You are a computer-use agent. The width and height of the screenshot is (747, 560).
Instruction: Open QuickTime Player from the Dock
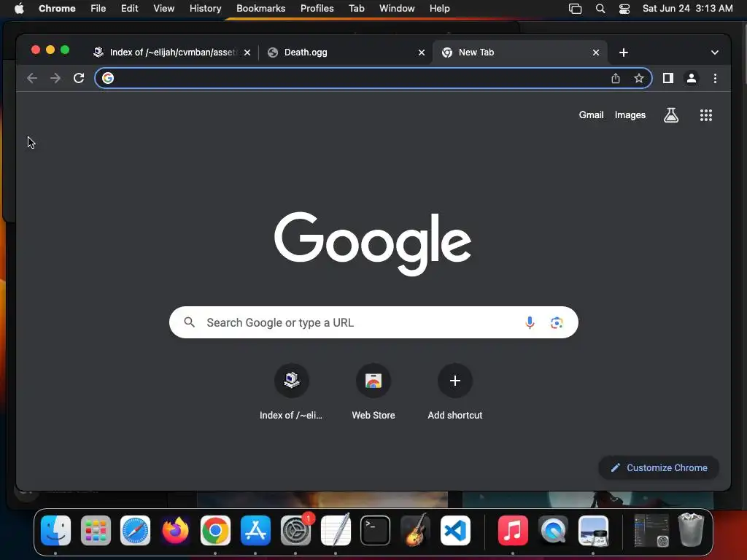pos(553,531)
